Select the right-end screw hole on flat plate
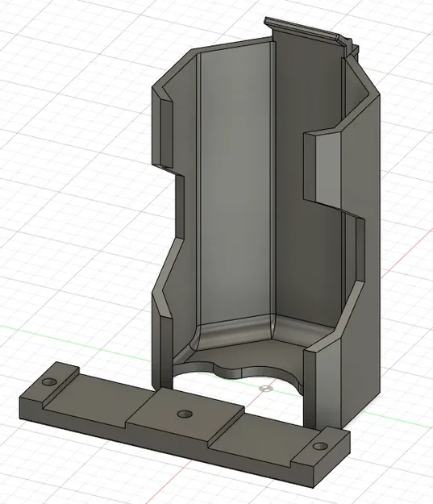This screenshot has height=504, width=433. (320, 446)
